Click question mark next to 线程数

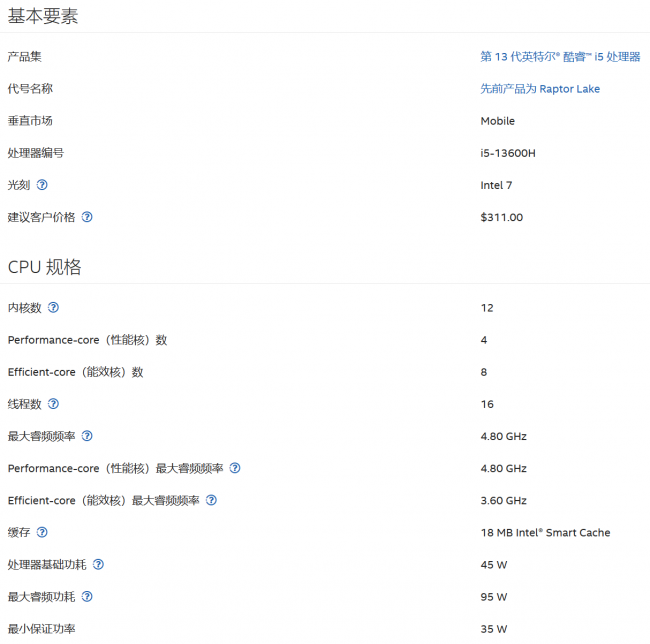[x=53, y=404]
